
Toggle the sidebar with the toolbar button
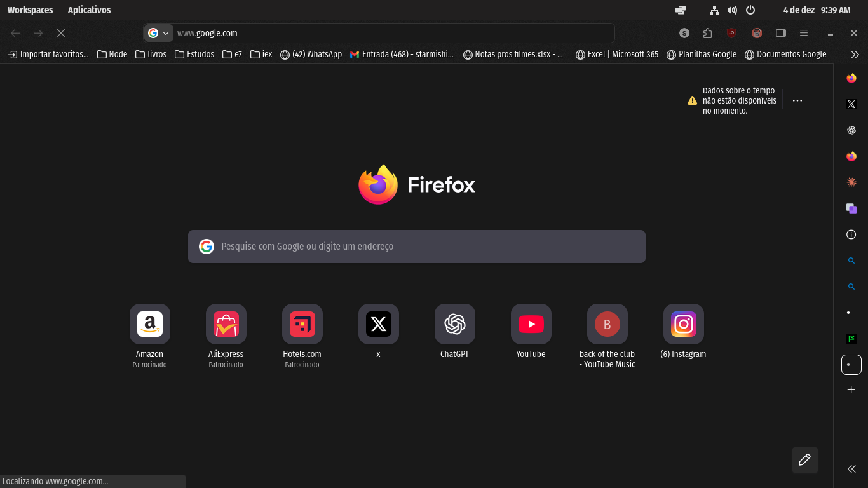pyautogui.click(x=781, y=33)
